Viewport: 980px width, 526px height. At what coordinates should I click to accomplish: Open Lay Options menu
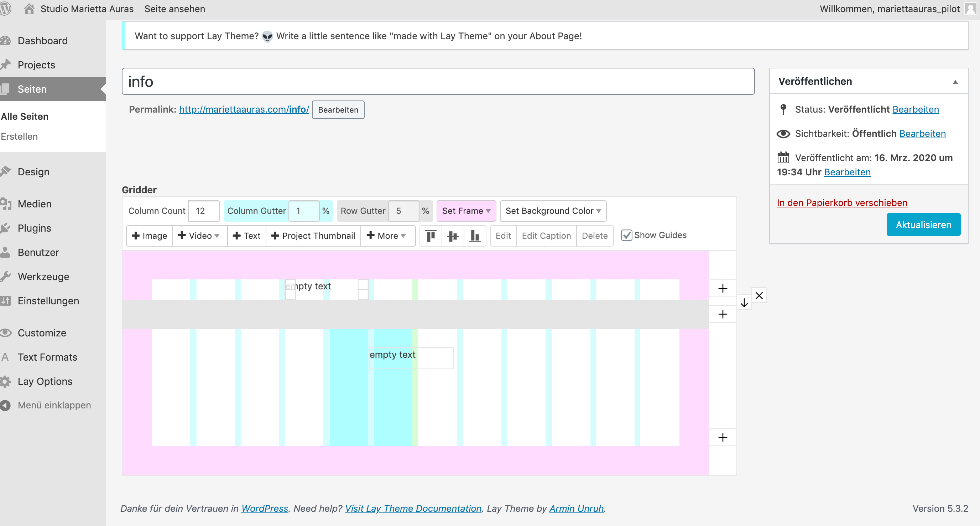45,381
